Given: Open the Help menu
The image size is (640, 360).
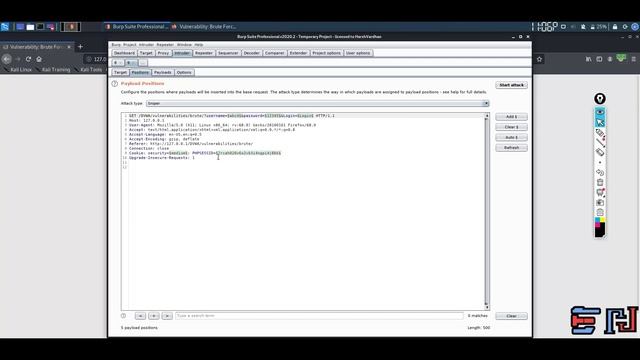Looking at the screenshot, I should (x=199, y=45).
